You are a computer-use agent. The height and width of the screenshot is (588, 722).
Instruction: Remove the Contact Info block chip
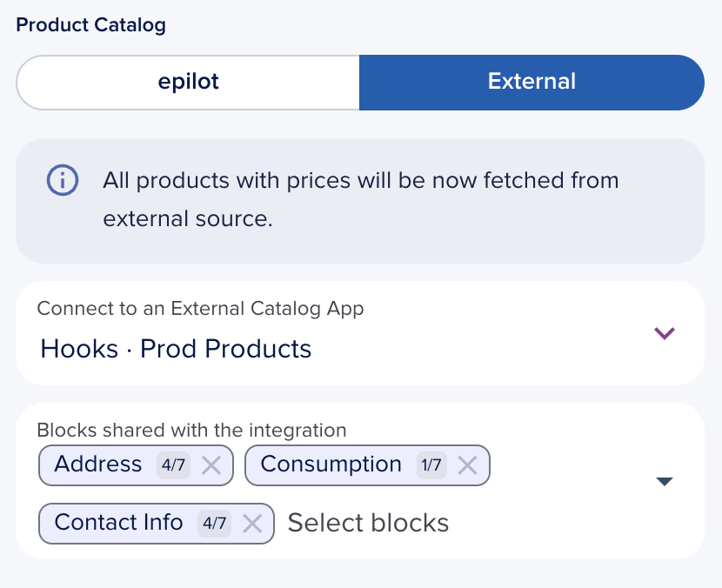(252, 524)
